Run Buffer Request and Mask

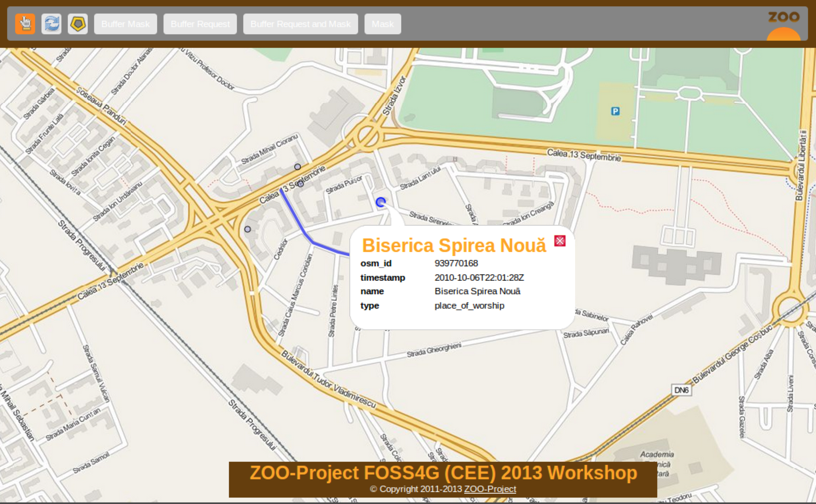[300, 24]
